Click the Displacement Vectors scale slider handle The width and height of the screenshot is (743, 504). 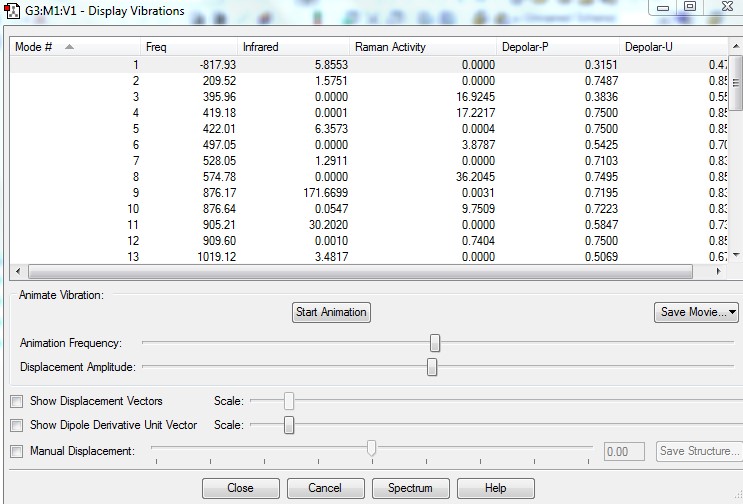(x=289, y=401)
